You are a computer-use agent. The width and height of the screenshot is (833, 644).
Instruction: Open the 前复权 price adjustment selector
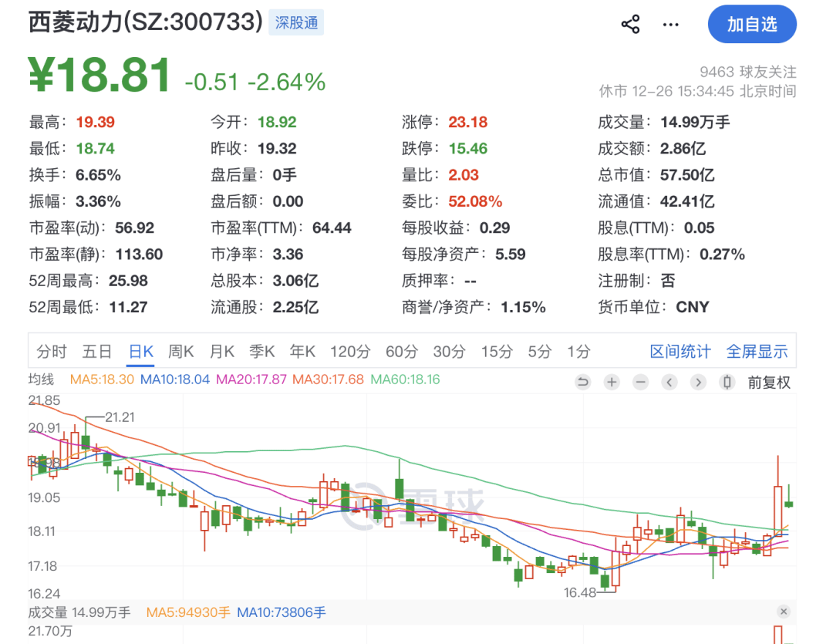click(x=770, y=382)
